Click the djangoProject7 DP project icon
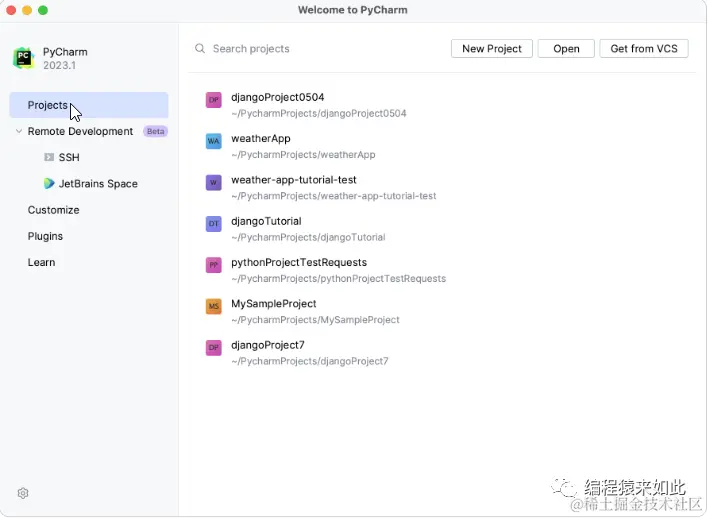 214,348
